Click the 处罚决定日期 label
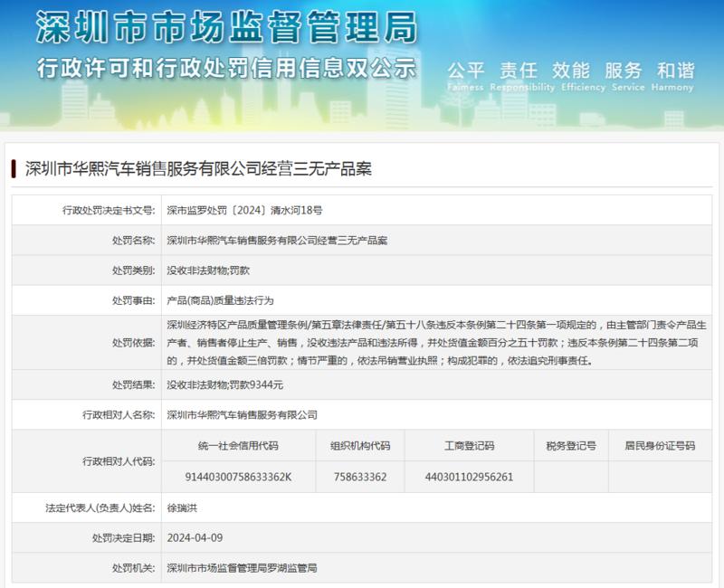This screenshot has width=724, height=588. 123,538
